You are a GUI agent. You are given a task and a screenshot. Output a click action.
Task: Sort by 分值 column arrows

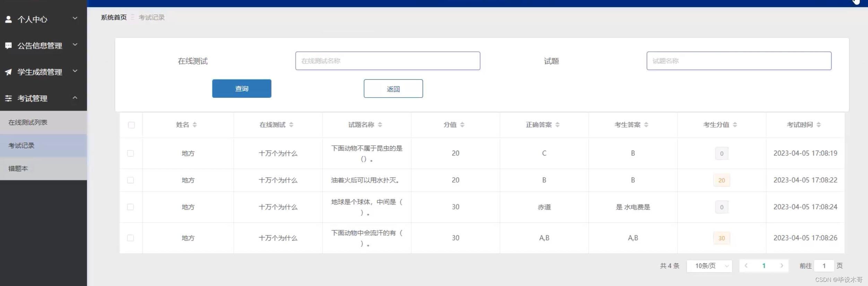tap(462, 125)
